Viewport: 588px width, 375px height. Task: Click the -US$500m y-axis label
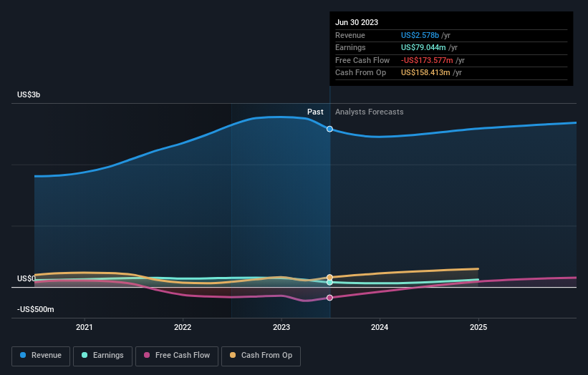point(36,309)
